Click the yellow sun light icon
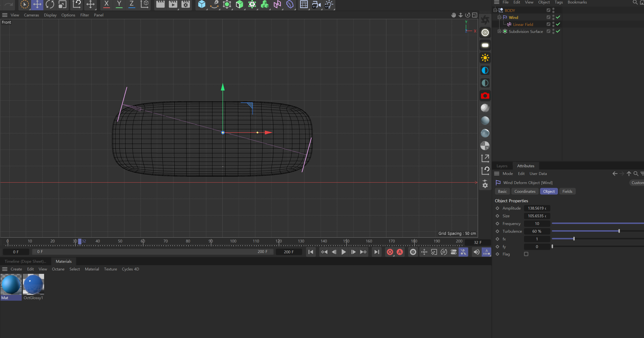644x338 pixels. pyautogui.click(x=485, y=58)
